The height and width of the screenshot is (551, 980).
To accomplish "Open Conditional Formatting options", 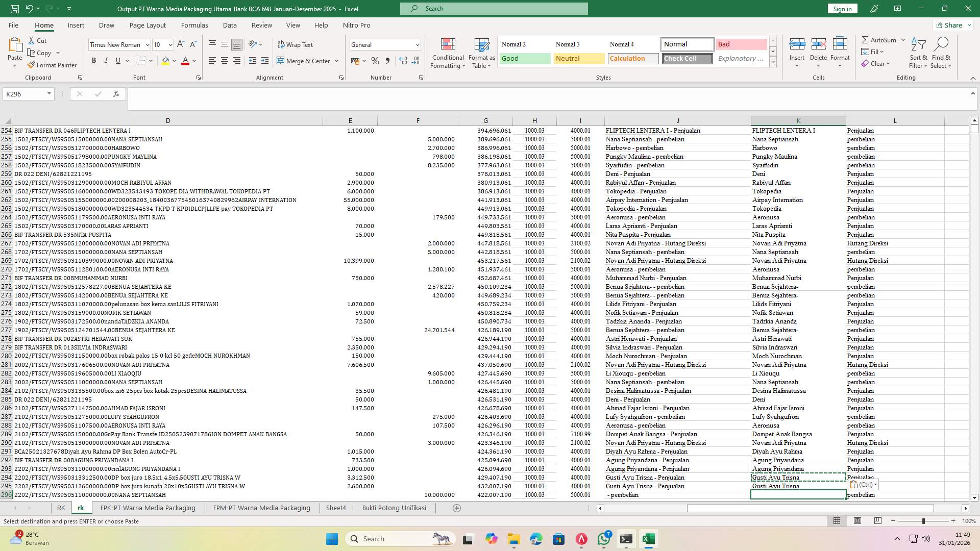I will point(448,53).
